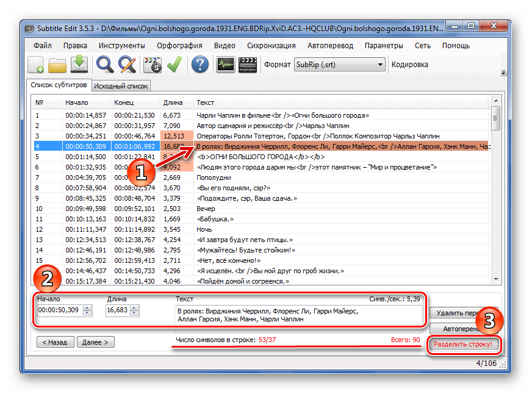Click the Начало time spinner arrows
Viewport: 532px width, 394px height.
87,310
